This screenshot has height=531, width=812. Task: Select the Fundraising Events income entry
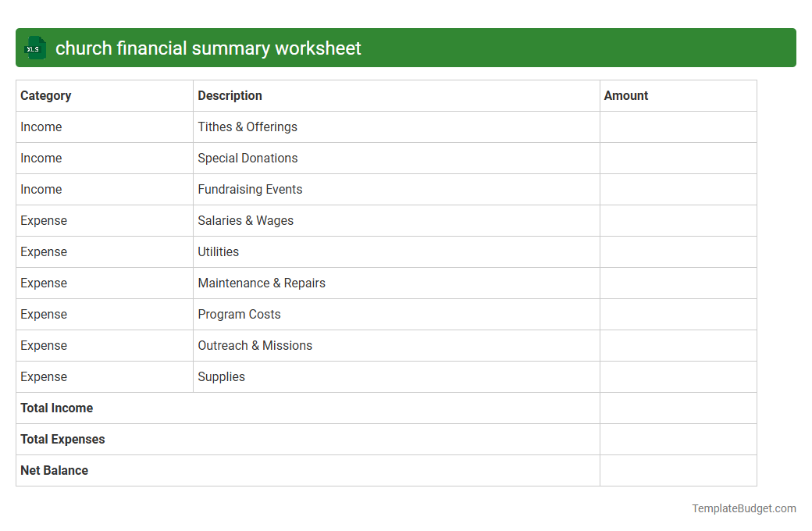pos(250,189)
